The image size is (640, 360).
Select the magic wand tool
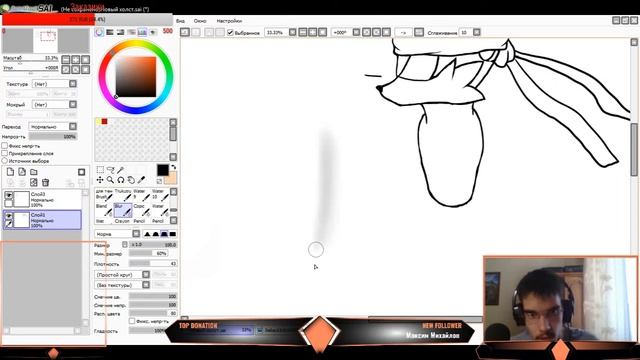(121, 169)
